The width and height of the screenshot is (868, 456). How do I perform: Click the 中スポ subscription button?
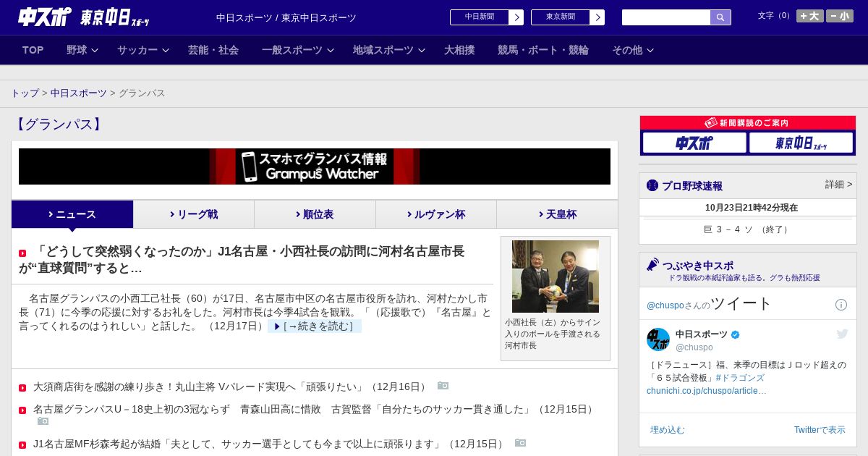click(x=694, y=143)
